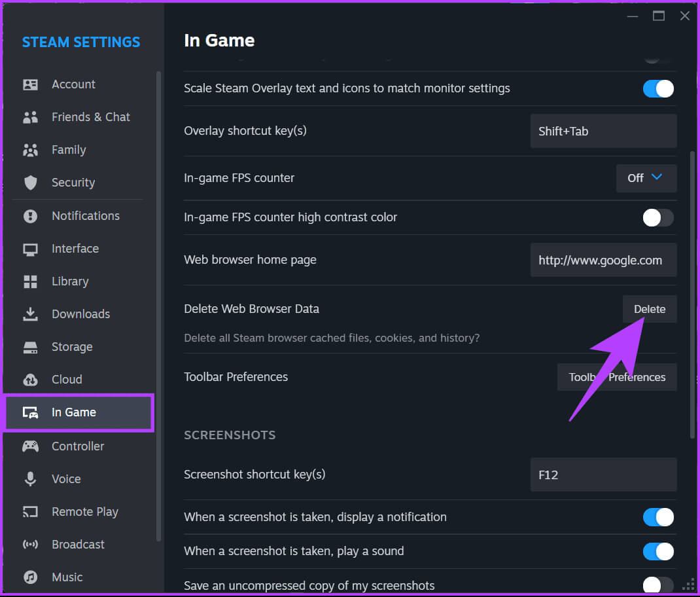This screenshot has height=597, width=700.
Task: Click the Music note icon
Action: click(x=30, y=577)
